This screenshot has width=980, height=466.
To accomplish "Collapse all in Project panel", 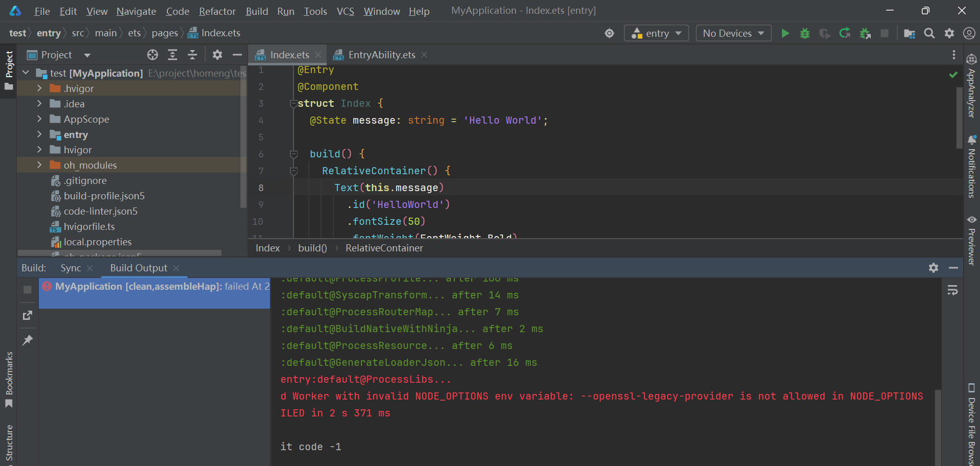I will tap(192, 55).
